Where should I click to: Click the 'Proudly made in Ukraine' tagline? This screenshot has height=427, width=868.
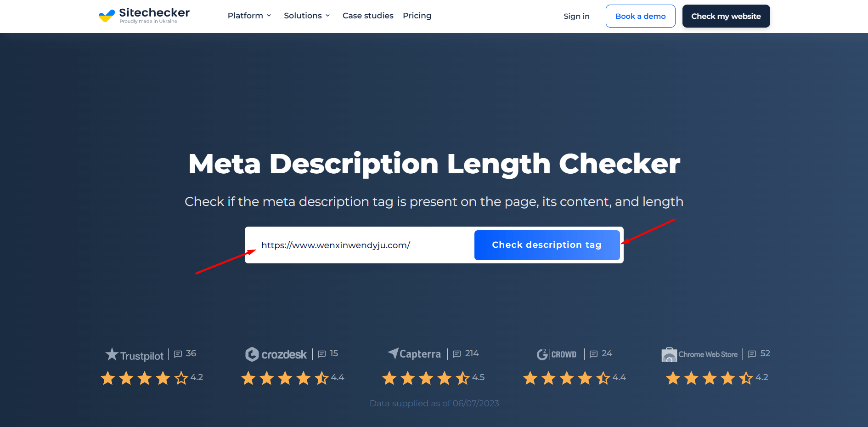pos(148,21)
